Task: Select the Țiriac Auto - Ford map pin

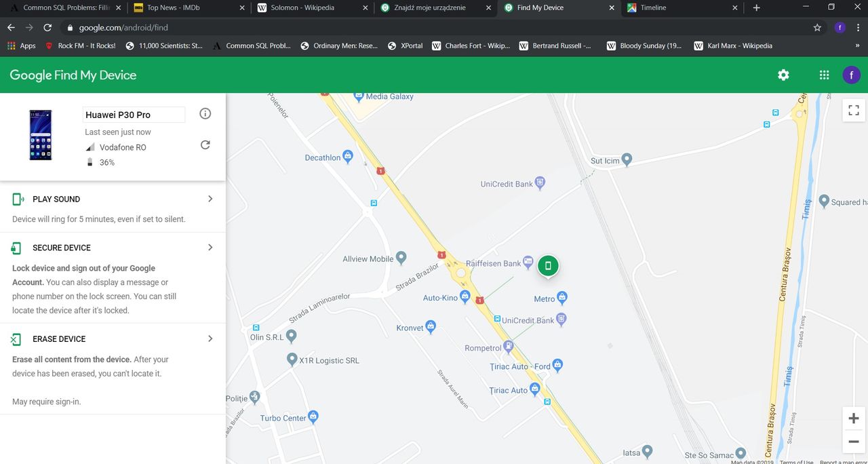Action: tap(557, 365)
